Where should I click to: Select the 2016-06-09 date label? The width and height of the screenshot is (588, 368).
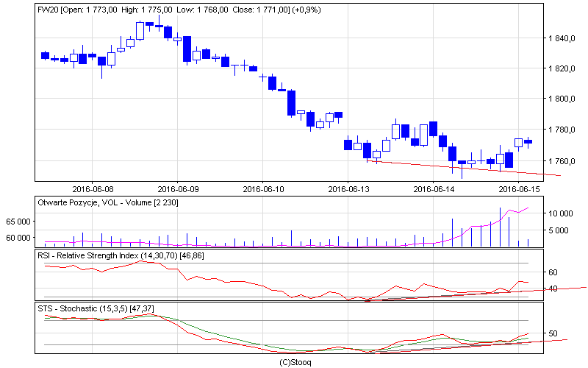[x=178, y=189]
